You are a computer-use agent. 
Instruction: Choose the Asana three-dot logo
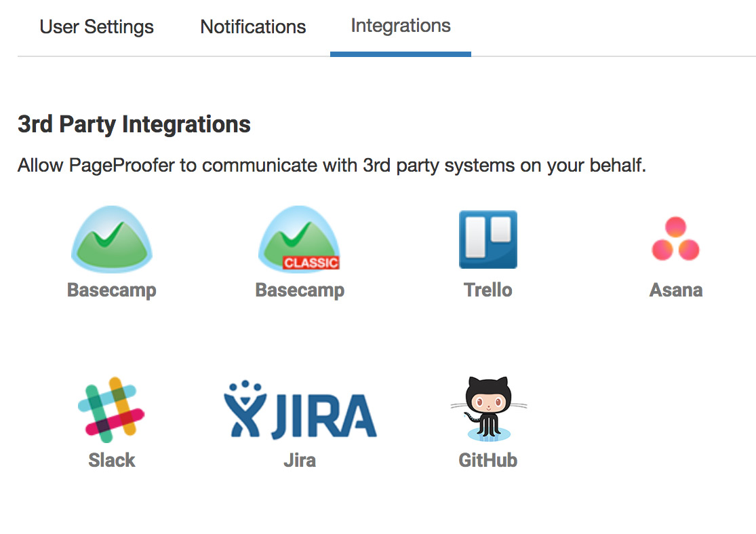click(x=675, y=240)
